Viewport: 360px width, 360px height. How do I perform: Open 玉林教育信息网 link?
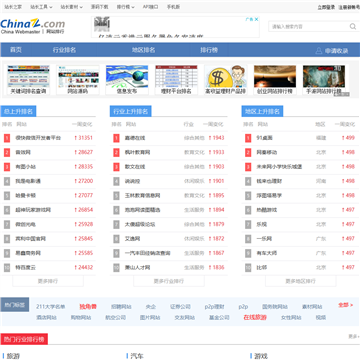(x=142, y=195)
